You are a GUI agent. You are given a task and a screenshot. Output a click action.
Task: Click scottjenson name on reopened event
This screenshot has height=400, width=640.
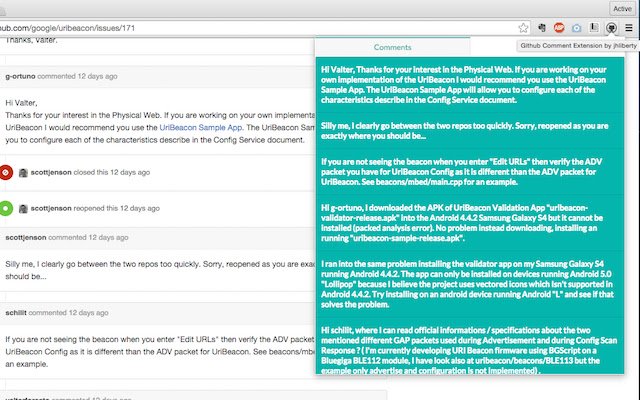(x=51, y=208)
